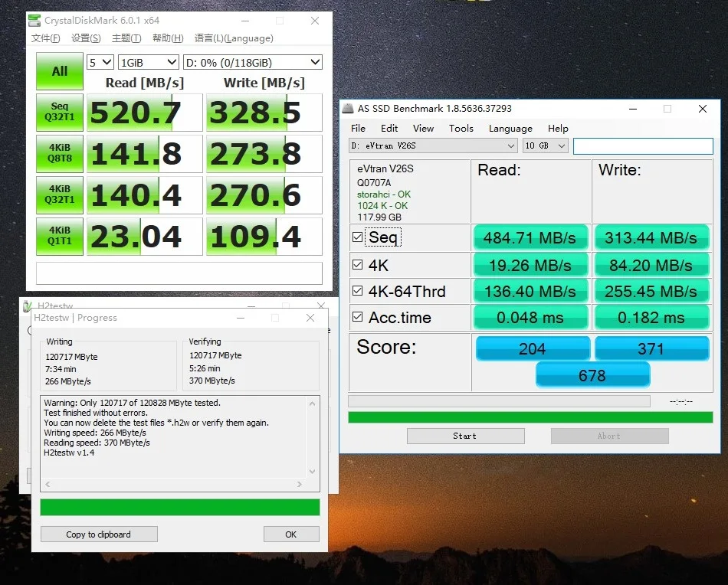Open the 主题(T) menu in CrystalDiskMark
The image size is (728, 585).
click(x=126, y=38)
